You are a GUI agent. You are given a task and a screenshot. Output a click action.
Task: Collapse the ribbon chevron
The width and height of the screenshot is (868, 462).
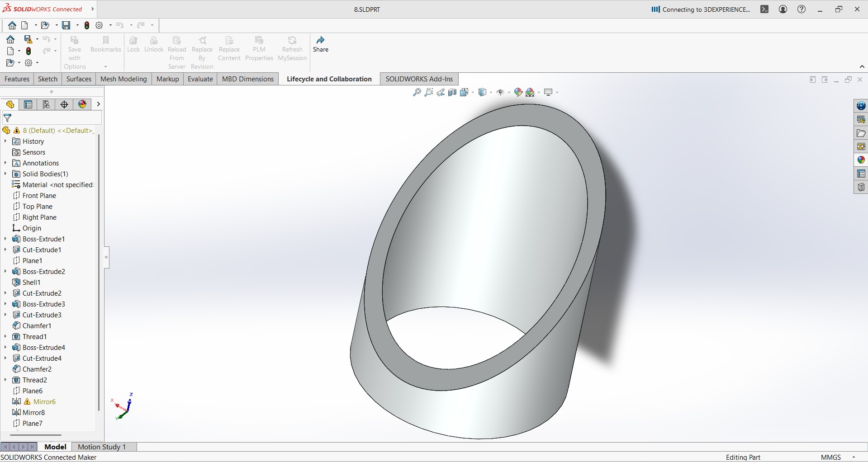(x=862, y=66)
